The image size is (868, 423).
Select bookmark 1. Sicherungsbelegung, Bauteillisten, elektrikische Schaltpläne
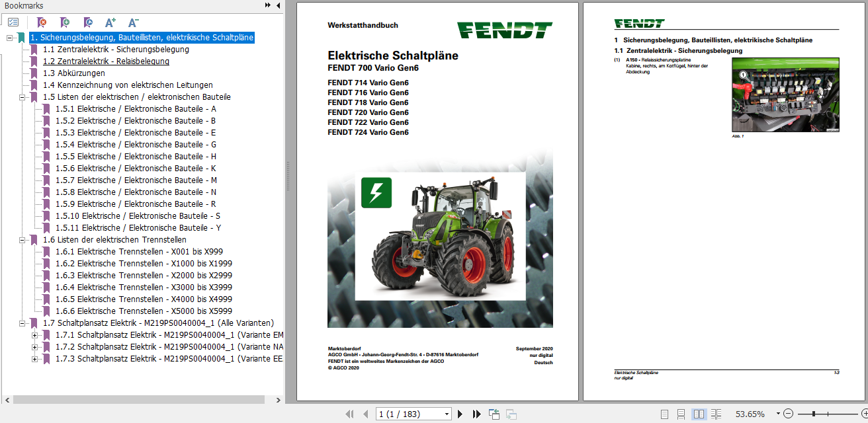pos(142,38)
